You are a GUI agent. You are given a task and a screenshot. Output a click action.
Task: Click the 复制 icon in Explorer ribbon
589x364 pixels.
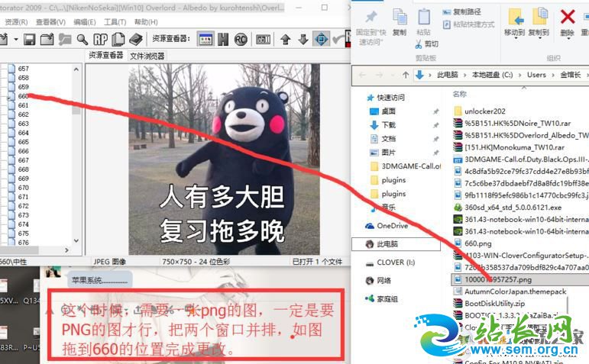coord(400,18)
